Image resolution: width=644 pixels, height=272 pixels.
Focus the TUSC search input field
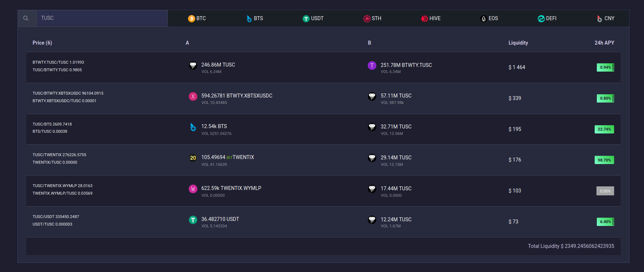pos(102,18)
